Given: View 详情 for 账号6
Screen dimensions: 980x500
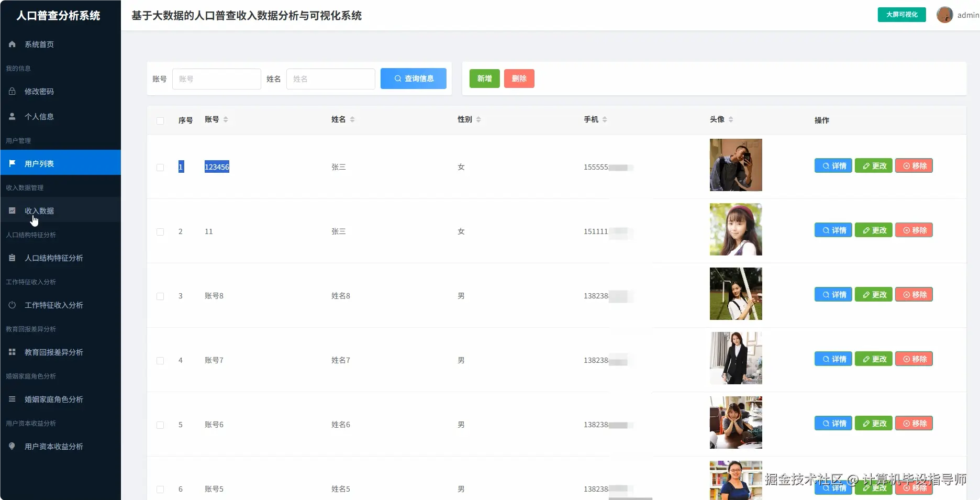Looking at the screenshot, I should coord(833,424).
